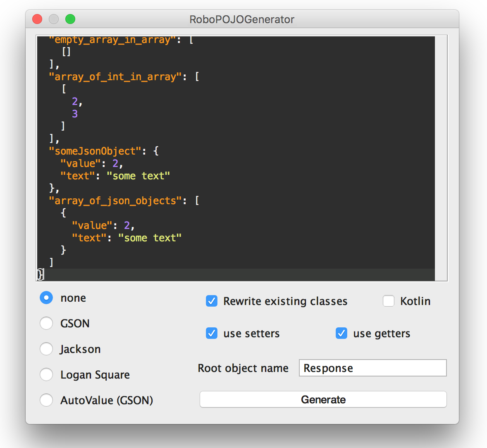The height and width of the screenshot is (448, 487).
Task: Choose the Jackson radio option
Action: (x=46, y=349)
